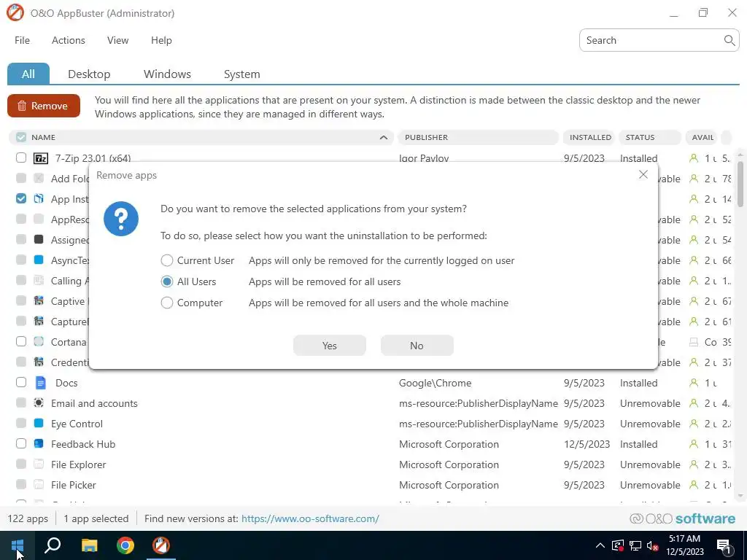Click the Eye Control app icon
This screenshot has height=560, width=747.
pyautogui.click(x=39, y=423)
